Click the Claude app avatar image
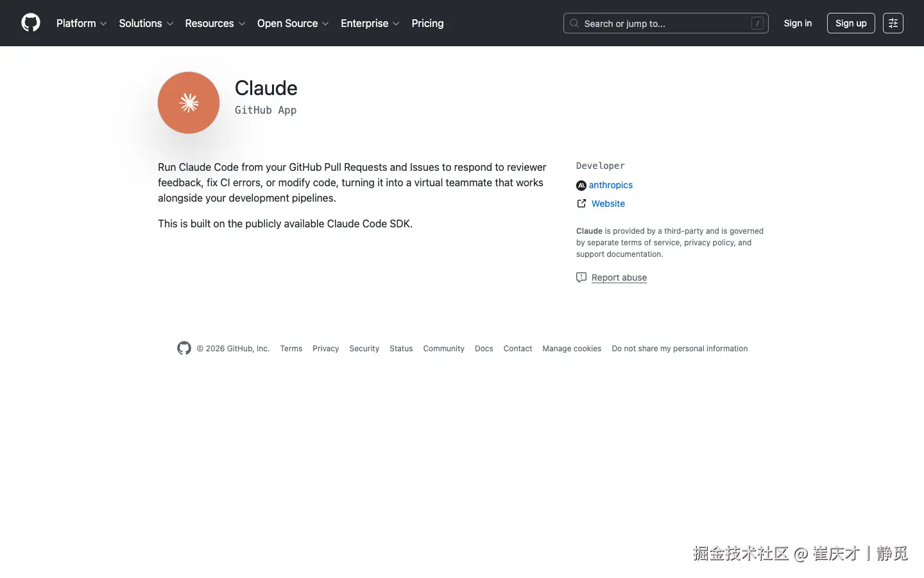This screenshot has height=578, width=924. 188,102
